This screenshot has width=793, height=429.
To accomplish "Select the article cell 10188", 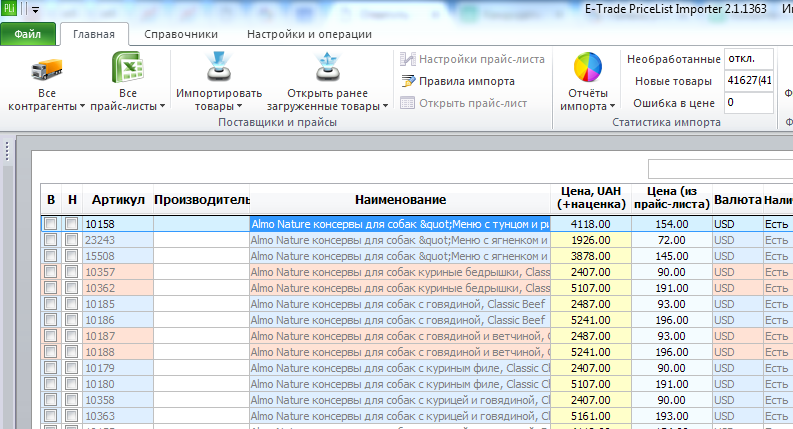I will (118, 352).
